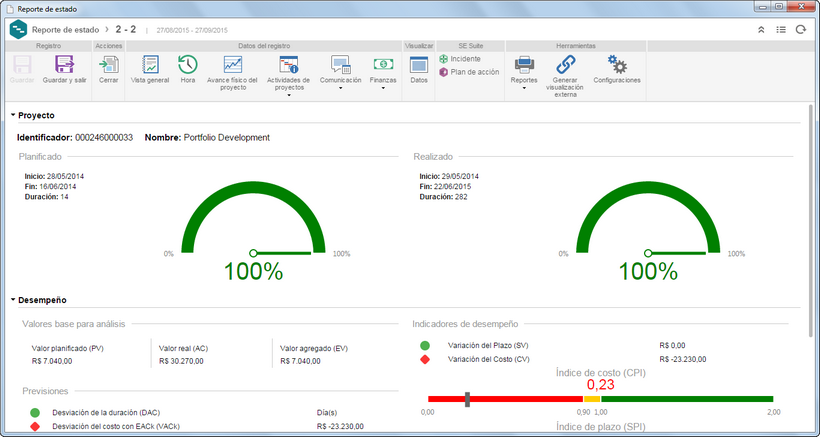Click Valor planificado (PV) label
This screenshot has height=437, width=820.
pos(67,348)
